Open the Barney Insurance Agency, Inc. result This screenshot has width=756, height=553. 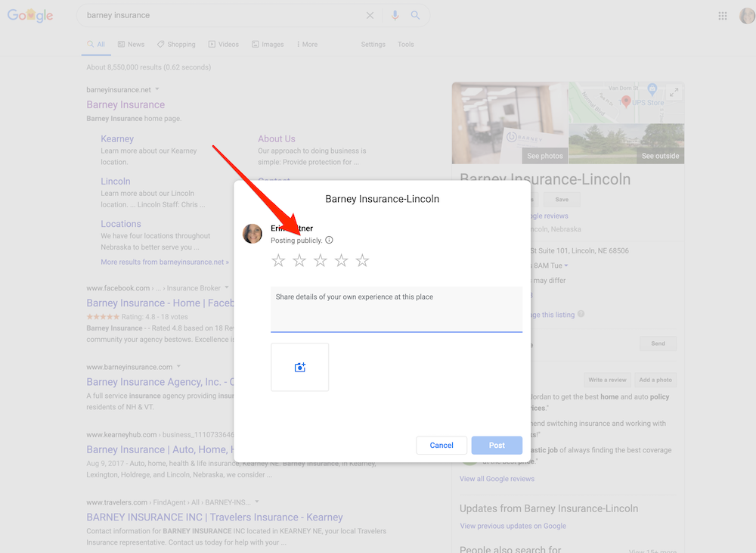tap(160, 382)
